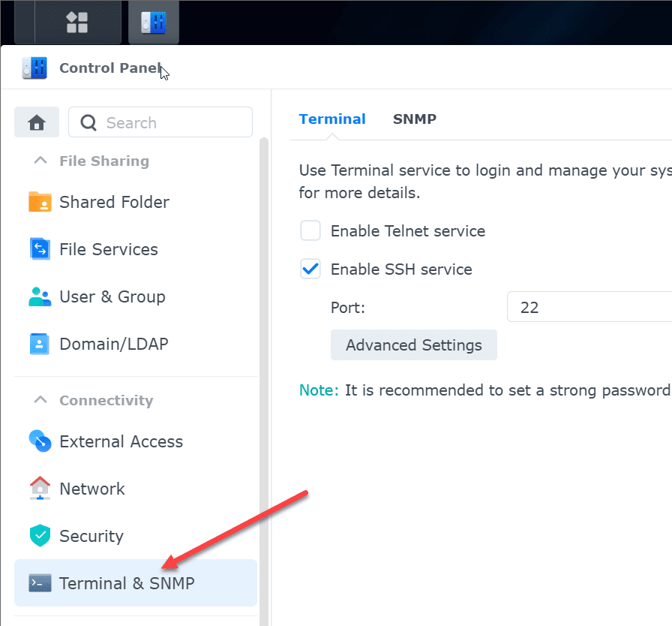Collapse the Connectivity section

[x=40, y=399]
